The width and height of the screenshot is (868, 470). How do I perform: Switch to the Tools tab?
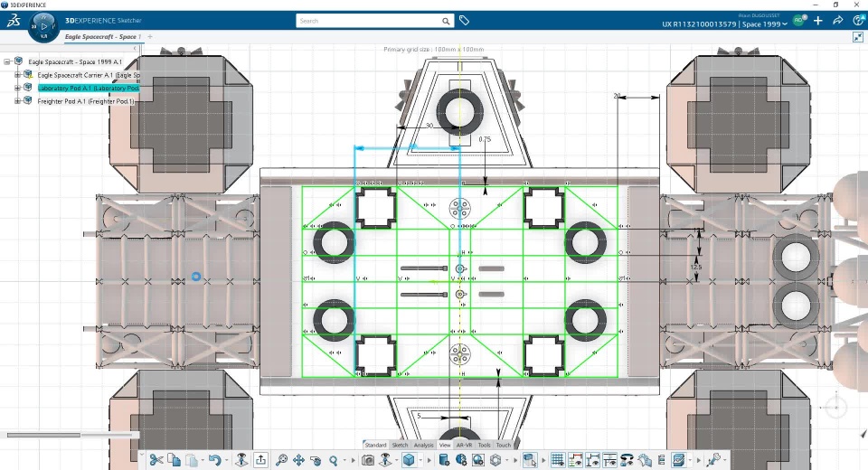click(485, 445)
